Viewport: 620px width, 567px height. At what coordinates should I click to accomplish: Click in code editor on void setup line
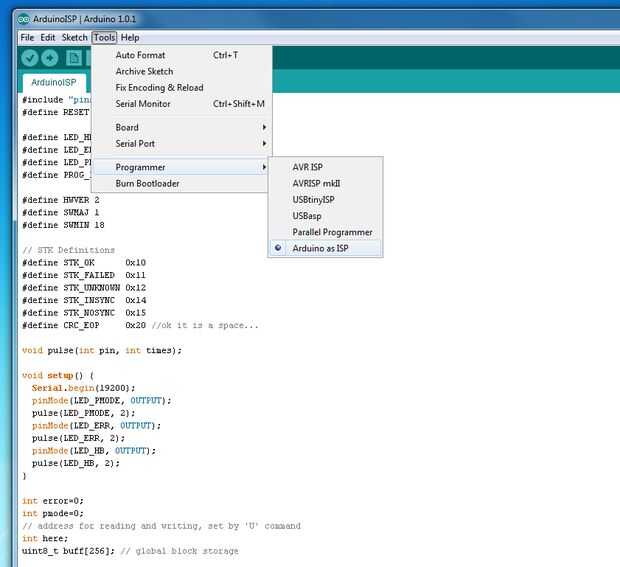[x=56, y=375]
